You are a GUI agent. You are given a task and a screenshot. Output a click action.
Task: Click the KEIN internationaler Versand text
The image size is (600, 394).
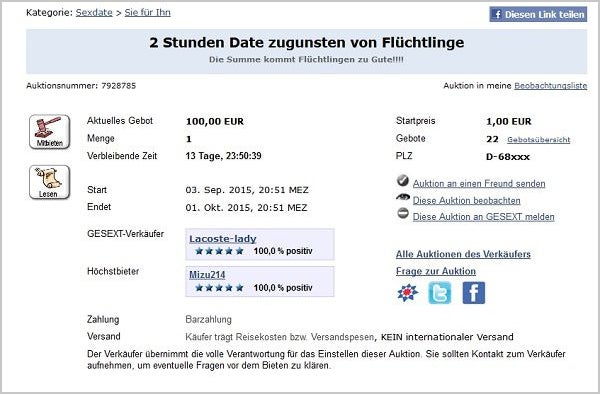447,337
